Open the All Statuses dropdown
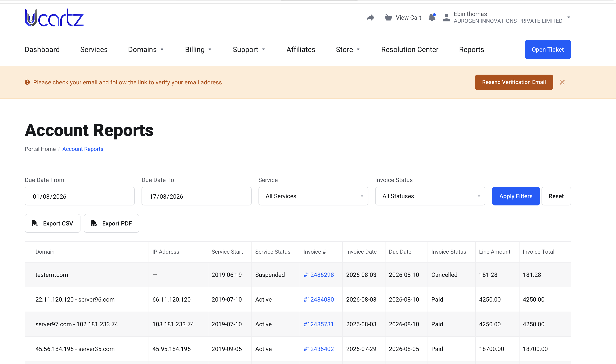 [x=430, y=196]
